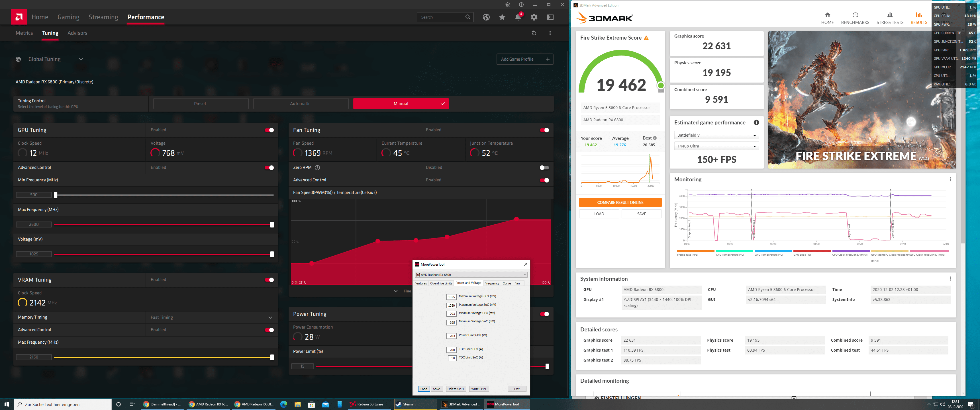Open 3DMark STRESS TESTS section
The height and width of the screenshot is (410, 980).
(890, 18)
